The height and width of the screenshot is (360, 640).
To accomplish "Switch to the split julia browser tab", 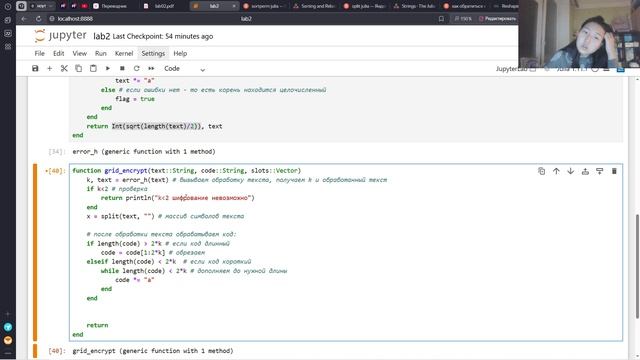I will click(365, 6).
